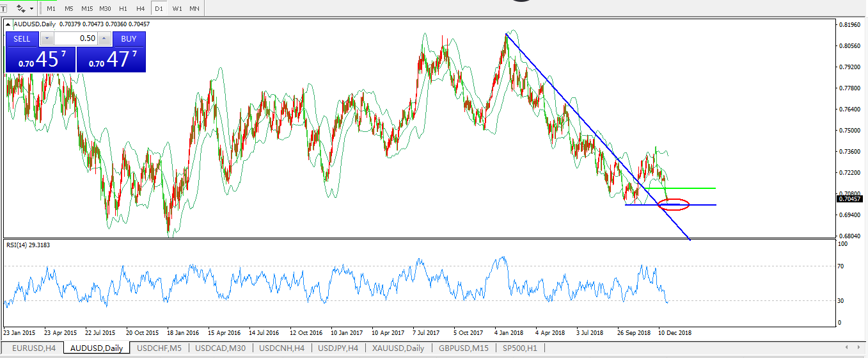Click the 0.70457 current price label
868x358 pixels.
(849, 199)
